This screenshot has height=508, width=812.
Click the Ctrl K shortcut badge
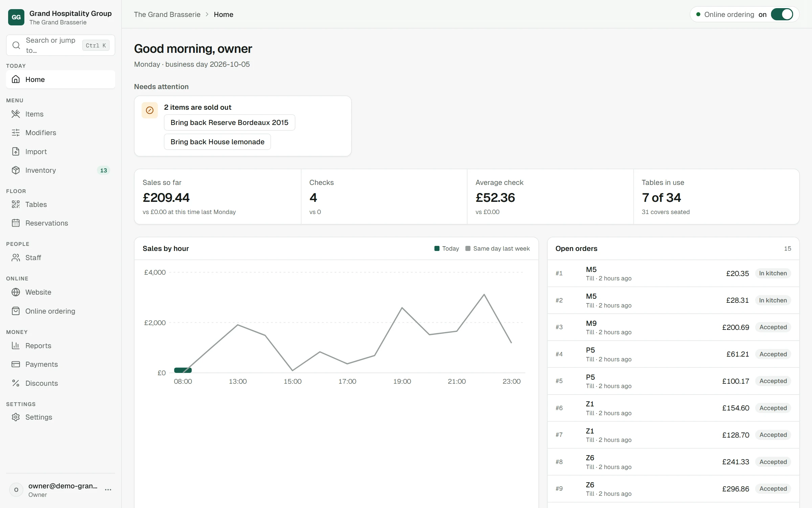96,45
